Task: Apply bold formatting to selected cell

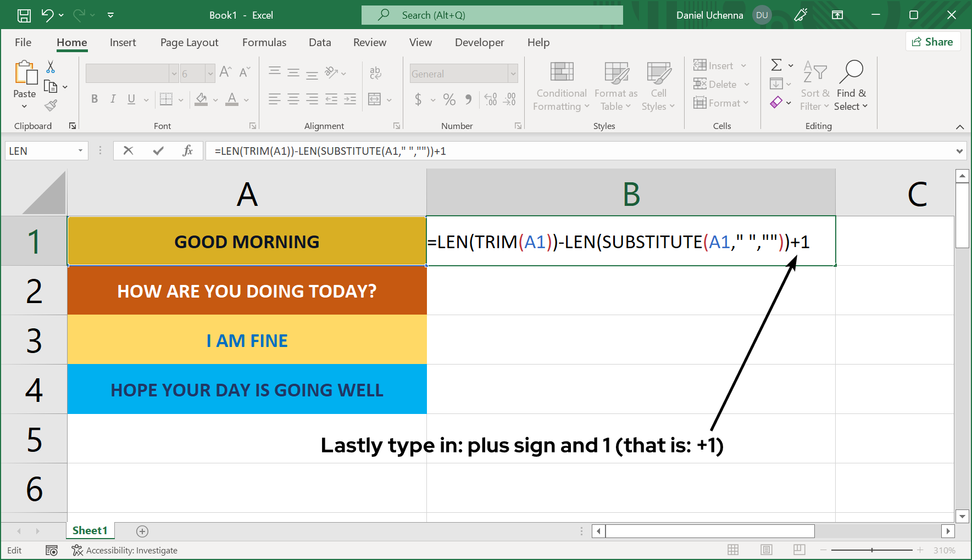Action: click(x=94, y=99)
